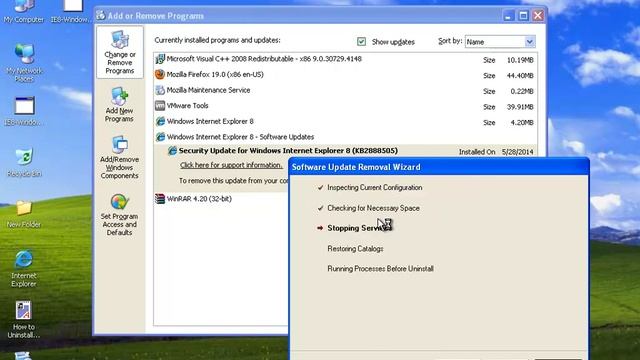Maximize the Add or Remove Programs window
Image resolution: width=640 pixels, height=360 pixels.
[523, 16]
